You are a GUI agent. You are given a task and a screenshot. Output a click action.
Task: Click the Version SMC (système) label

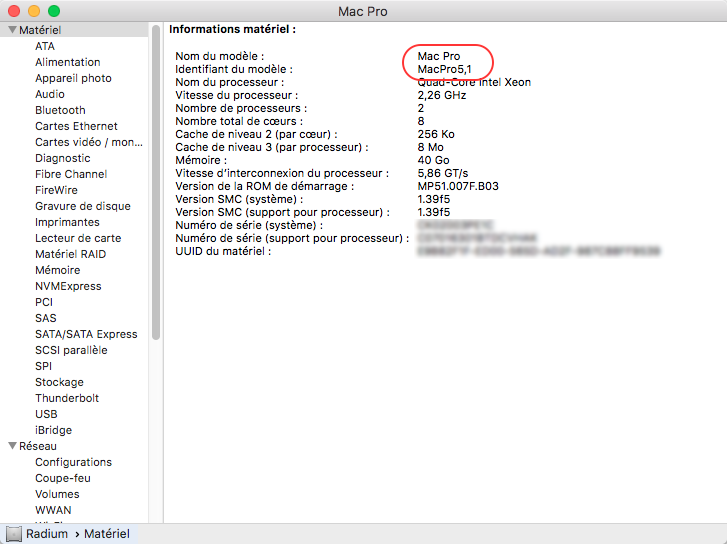click(x=239, y=199)
